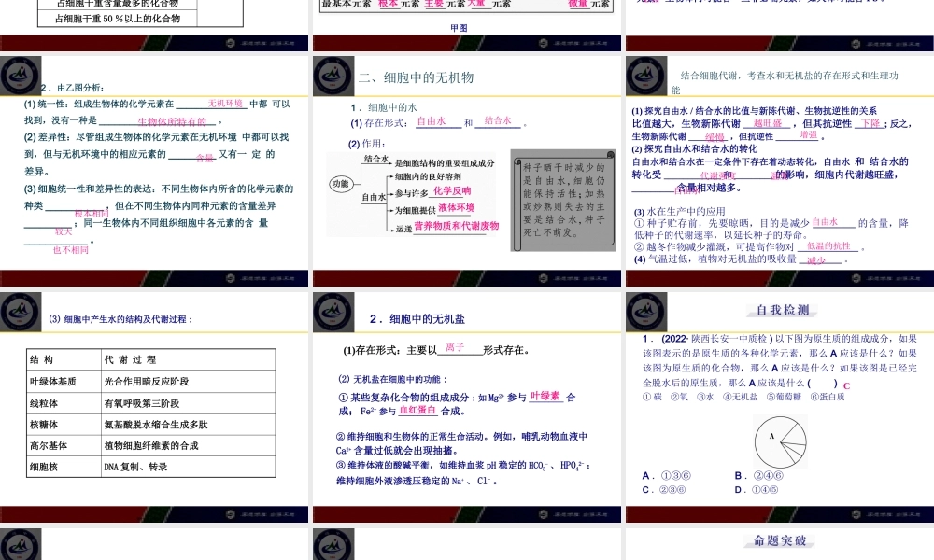Click the pink answer 越旺盛
The width and height of the screenshot is (934, 560).
pyautogui.click(x=767, y=123)
